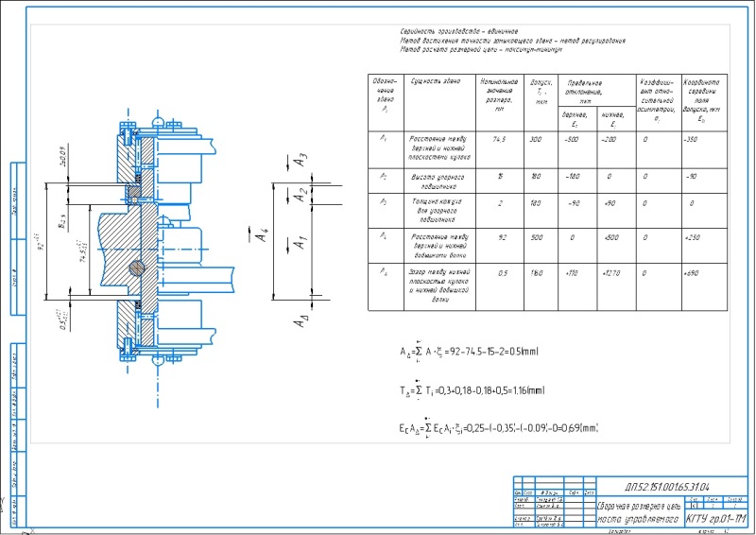Click the A1 label in chain diagram

click(x=300, y=242)
